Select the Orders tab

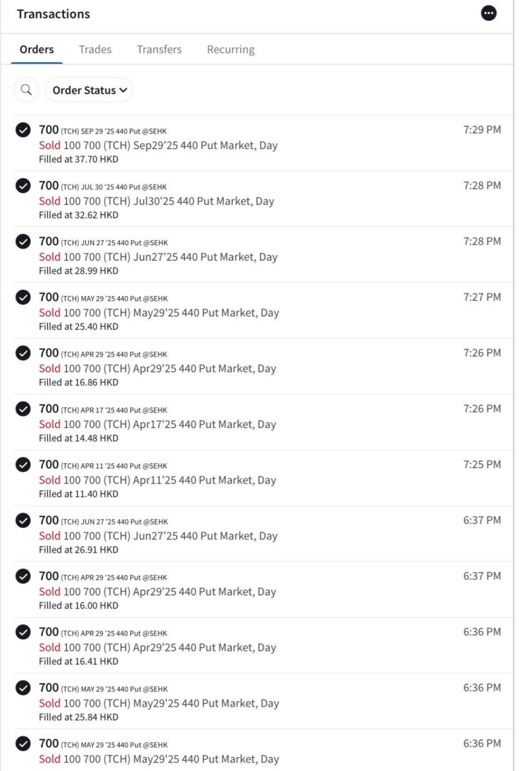point(37,49)
